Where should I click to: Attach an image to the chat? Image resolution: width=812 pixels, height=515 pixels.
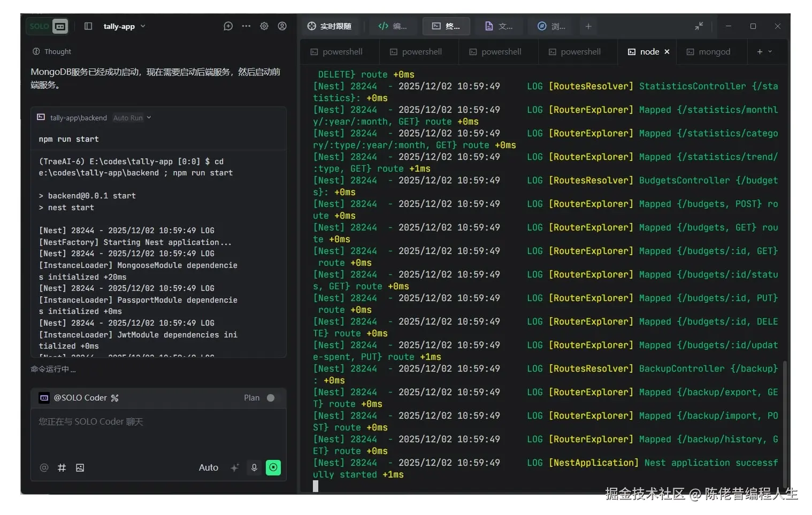click(80, 468)
